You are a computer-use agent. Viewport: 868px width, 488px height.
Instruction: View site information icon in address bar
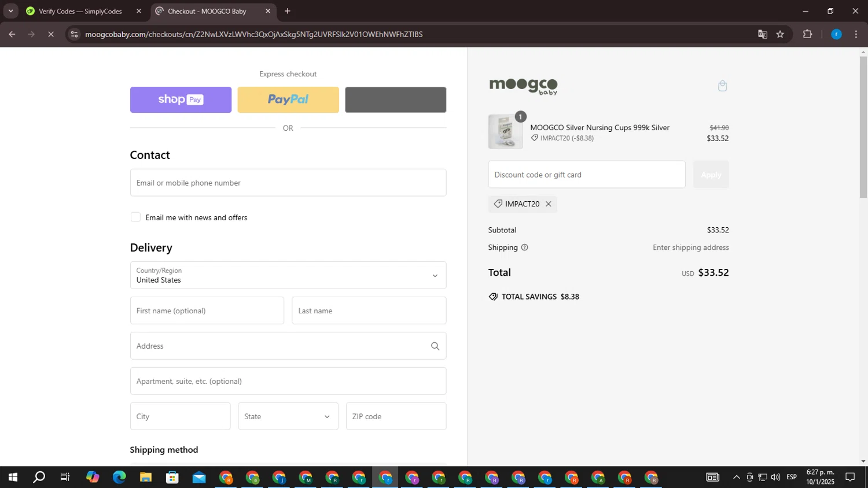pos(73,35)
